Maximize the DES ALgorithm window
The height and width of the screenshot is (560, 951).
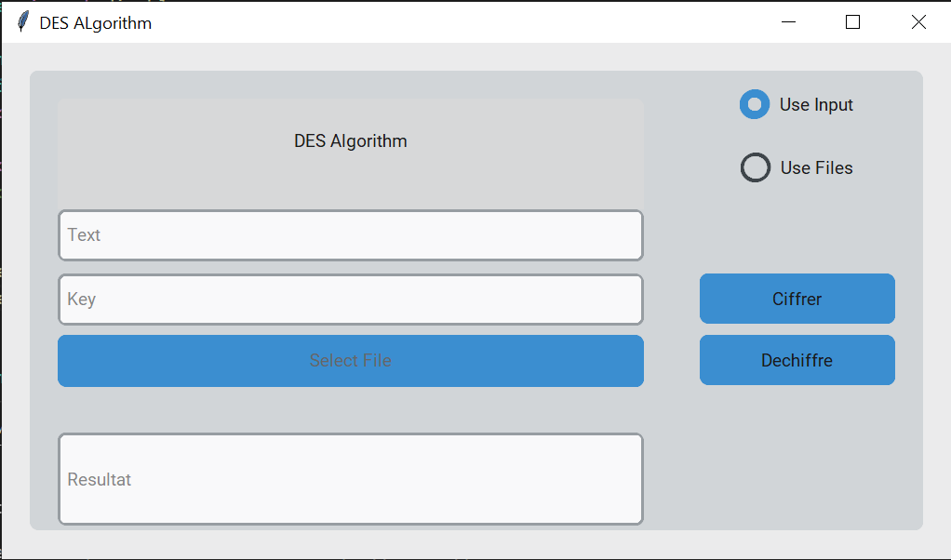[852, 22]
